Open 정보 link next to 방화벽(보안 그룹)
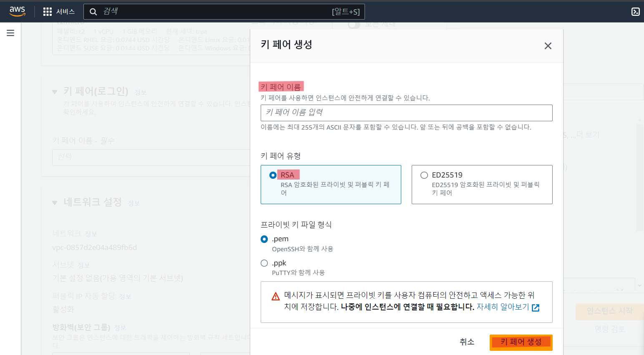644x355 pixels. click(120, 328)
